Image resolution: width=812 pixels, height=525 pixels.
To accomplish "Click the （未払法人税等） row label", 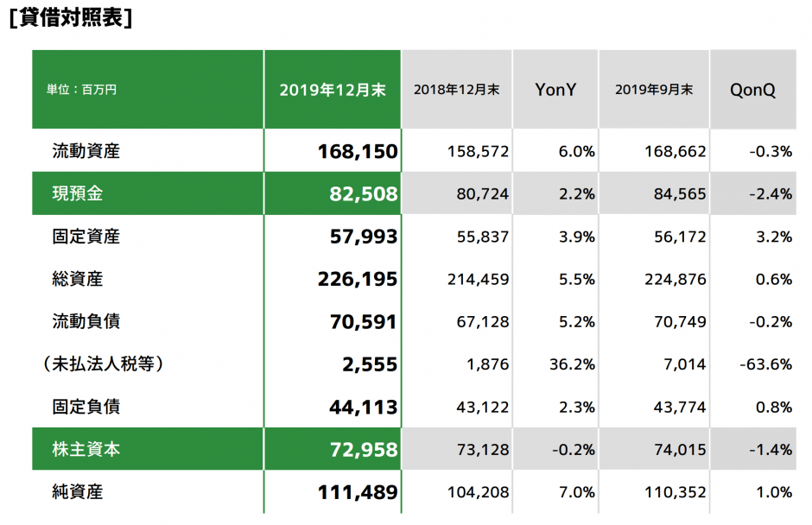I will [102, 364].
